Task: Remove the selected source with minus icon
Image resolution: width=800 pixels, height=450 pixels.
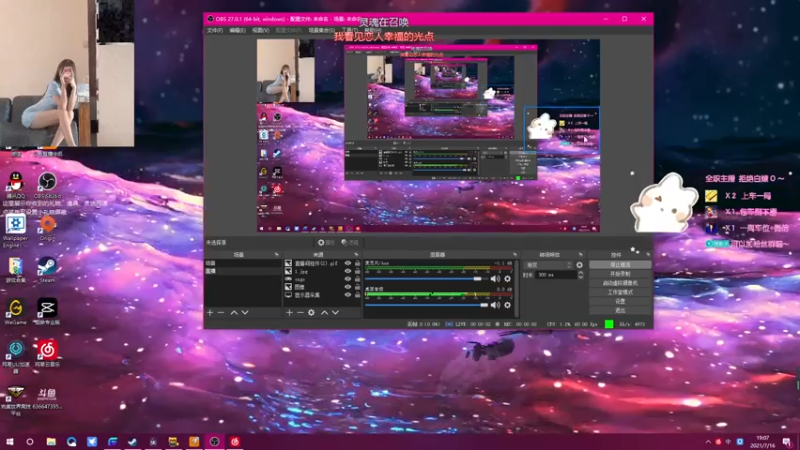Action: [x=300, y=312]
